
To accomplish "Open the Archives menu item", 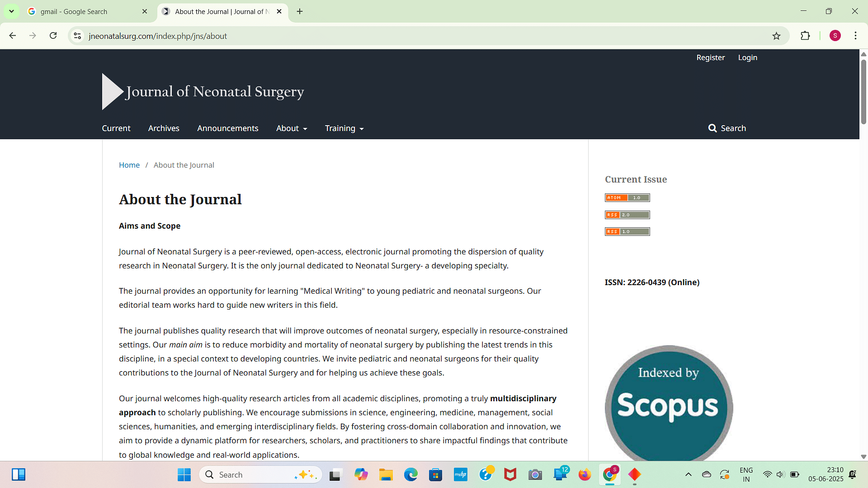I will coord(164,128).
